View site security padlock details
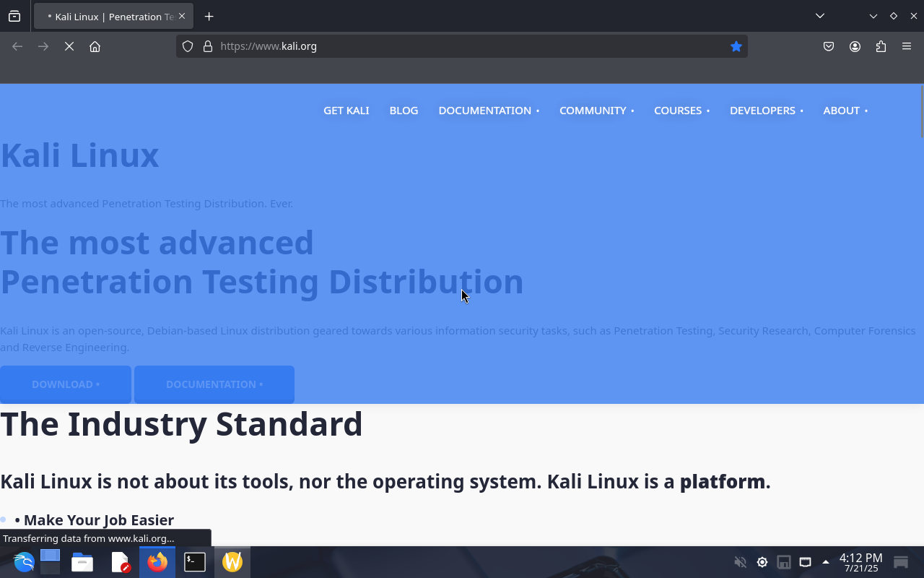This screenshot has height=578, width=924. [208, 46]
